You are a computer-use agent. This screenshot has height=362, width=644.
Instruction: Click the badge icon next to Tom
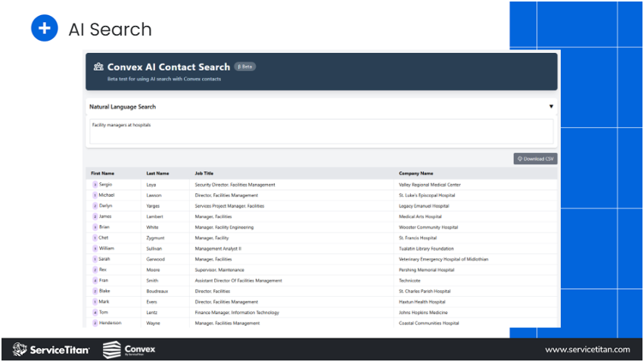tap(95, 313)
